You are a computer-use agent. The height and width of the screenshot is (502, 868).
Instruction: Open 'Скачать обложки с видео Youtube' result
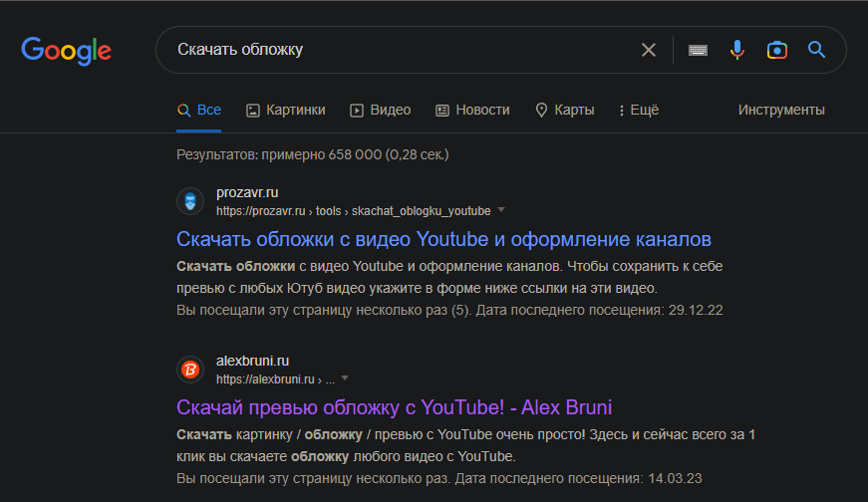[443, 239]
